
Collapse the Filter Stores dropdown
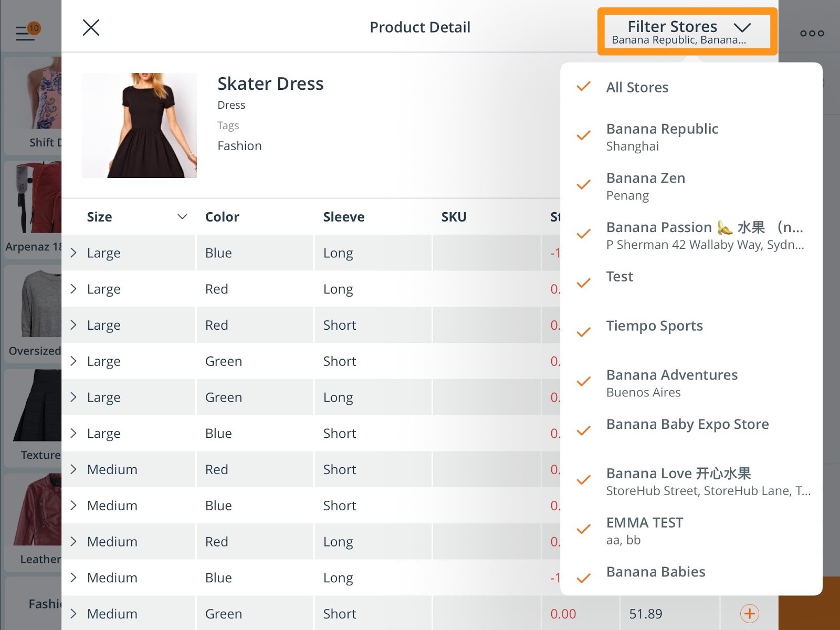tap(687, 31)
